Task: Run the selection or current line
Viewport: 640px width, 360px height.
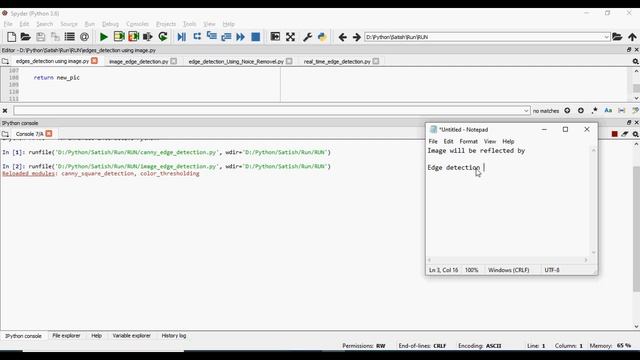Action: click(148, 37)
